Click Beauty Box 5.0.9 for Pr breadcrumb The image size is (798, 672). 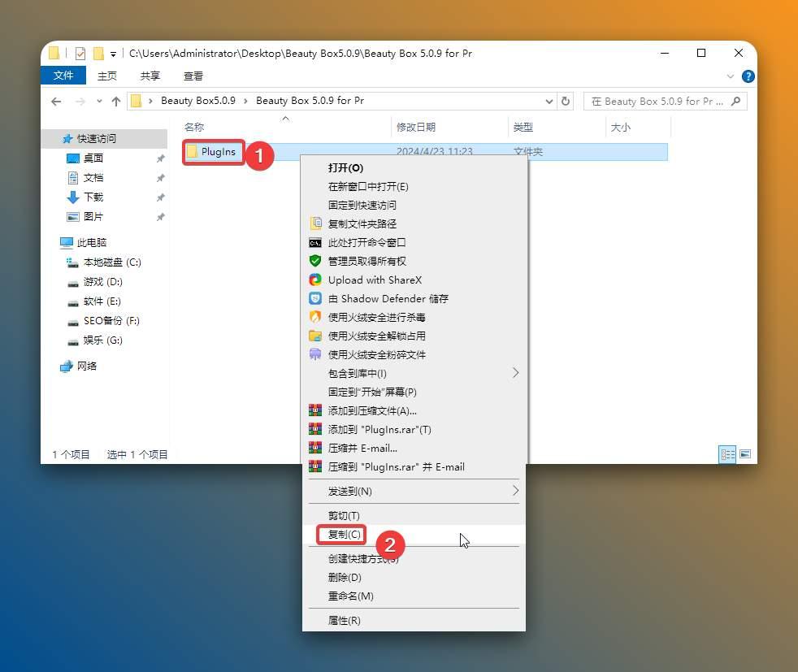[x=310, y=101]
